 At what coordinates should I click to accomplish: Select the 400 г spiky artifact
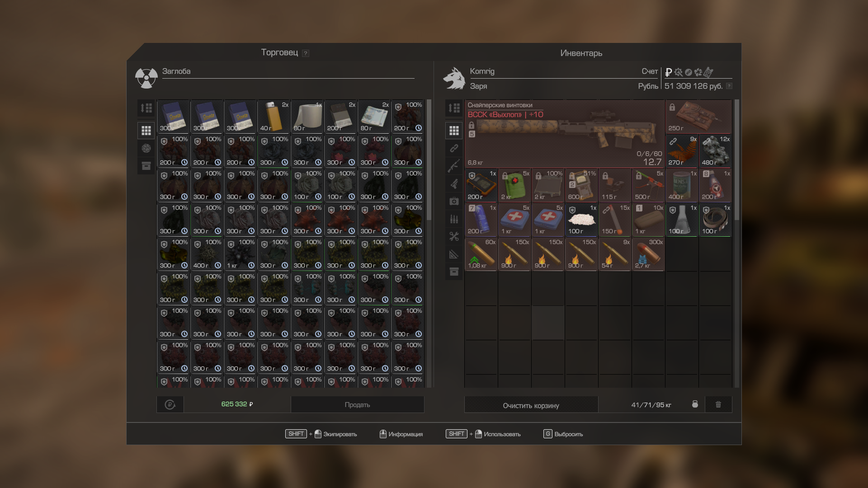pos(207,254)
